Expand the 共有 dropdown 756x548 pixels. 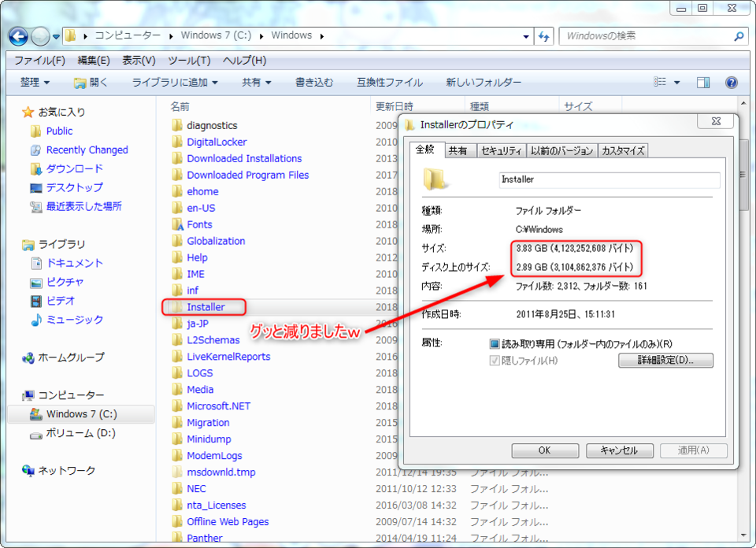click(x=257, y=83)
